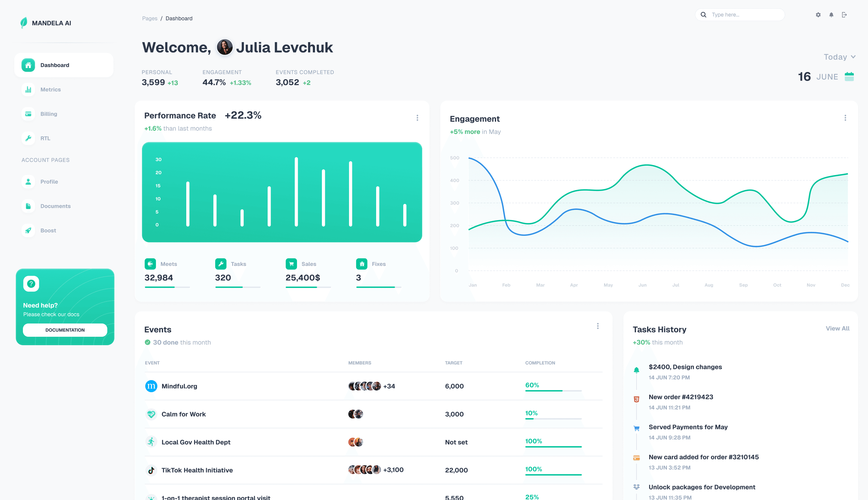Click the Calm for Work 10% completion bar

point(553,419)
